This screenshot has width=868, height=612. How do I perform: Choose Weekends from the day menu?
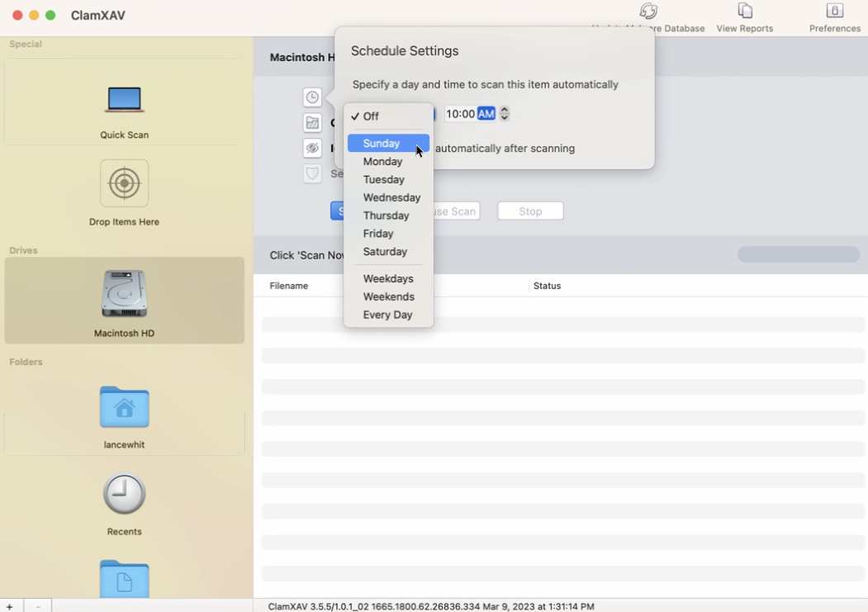pyautogui.click(x=388, y=297)
